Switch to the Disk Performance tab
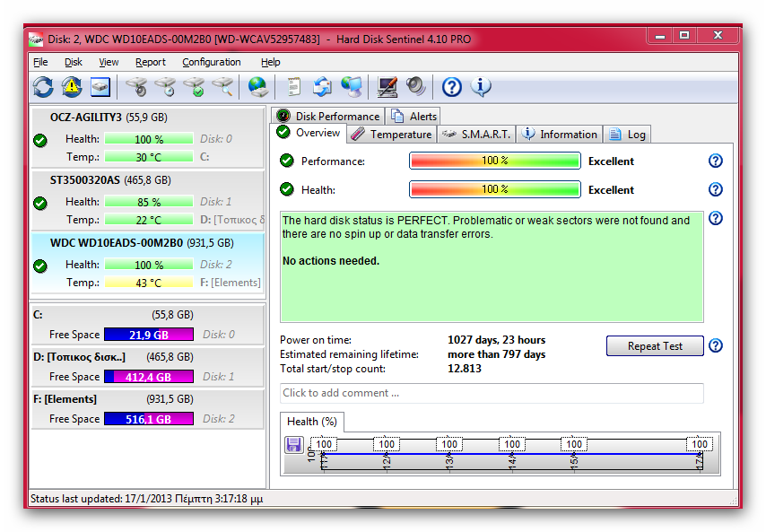 pyautogui.click(x=328, y=117)
